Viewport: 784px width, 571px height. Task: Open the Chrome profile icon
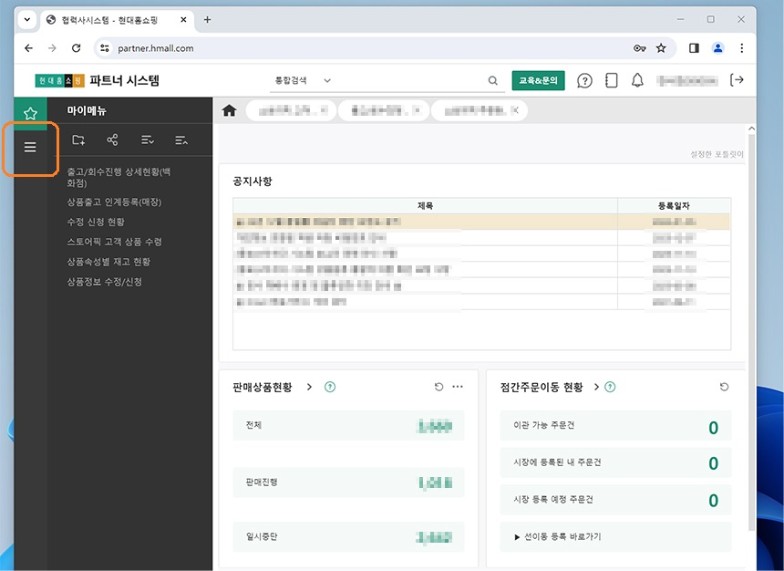point(718,48)
